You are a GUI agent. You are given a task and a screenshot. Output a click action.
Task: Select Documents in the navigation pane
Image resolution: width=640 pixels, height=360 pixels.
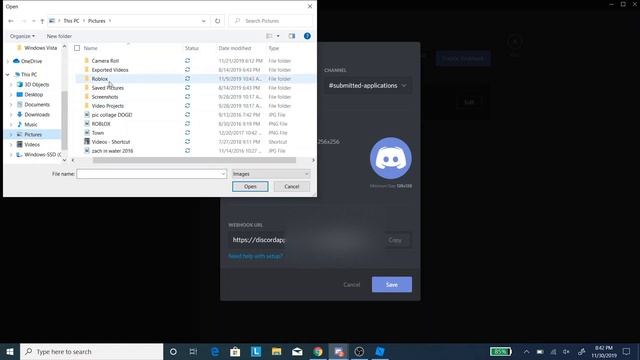coord(37,104)
